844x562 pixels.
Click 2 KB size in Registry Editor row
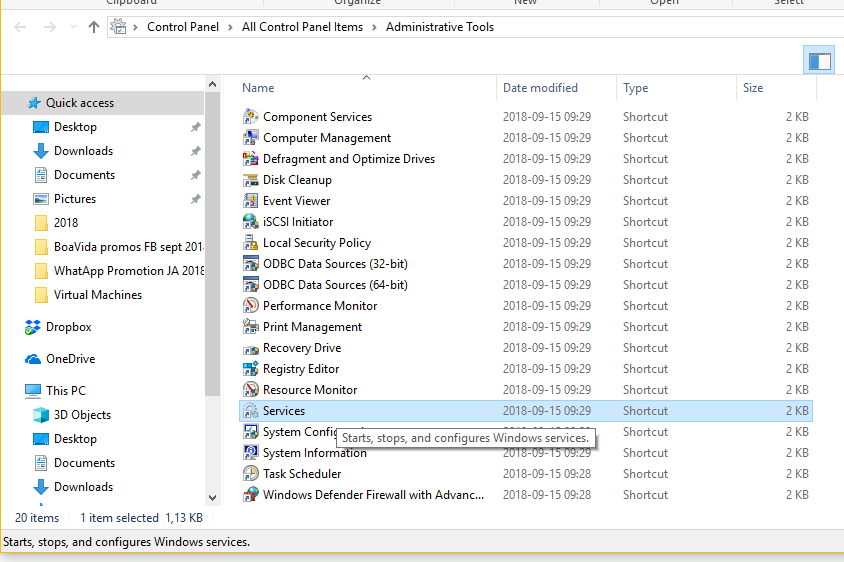(797, 369)
